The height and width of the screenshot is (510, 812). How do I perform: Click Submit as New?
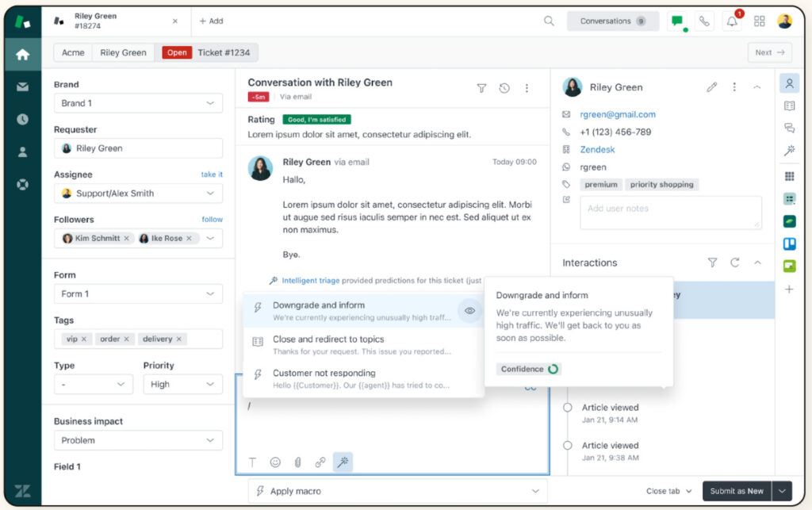pyautogui.click(x=737, y=491)
